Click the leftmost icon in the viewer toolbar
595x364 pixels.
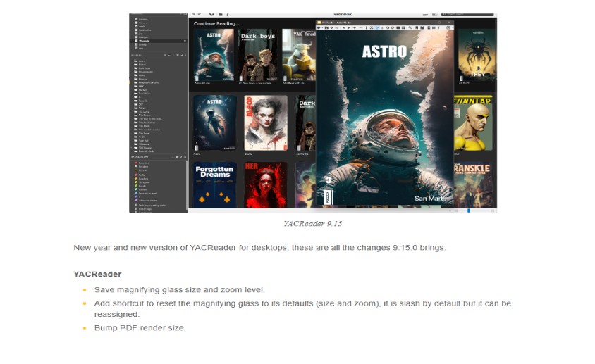coord(319,27)
